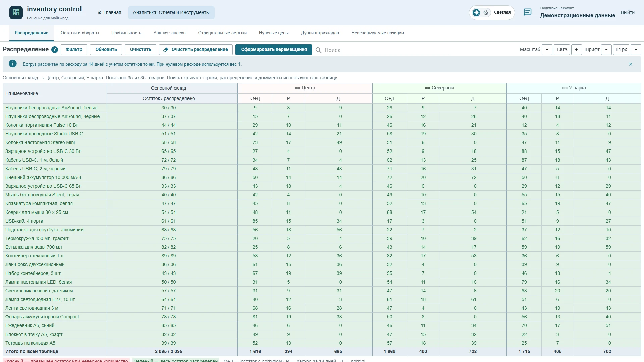Open the Нулевые цены tab

274,33
